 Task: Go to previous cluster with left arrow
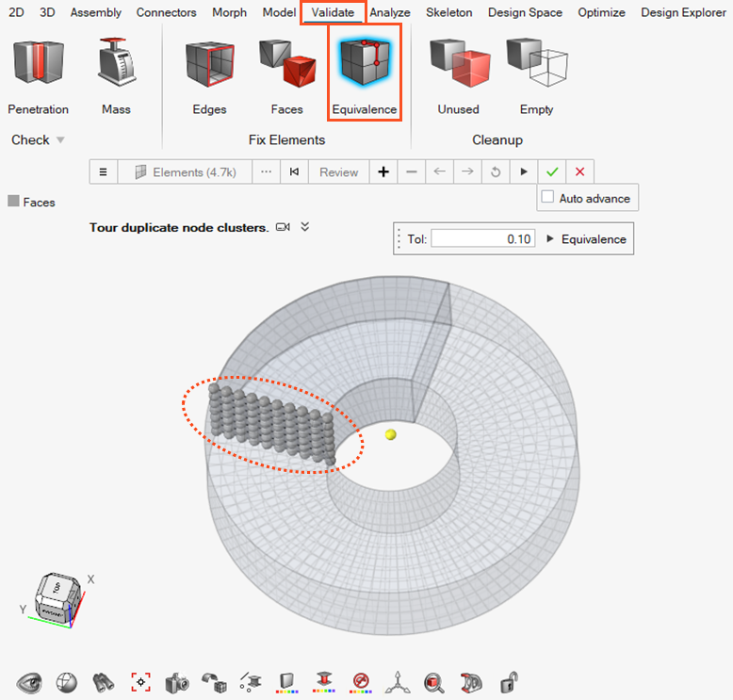tap(439, 172)
